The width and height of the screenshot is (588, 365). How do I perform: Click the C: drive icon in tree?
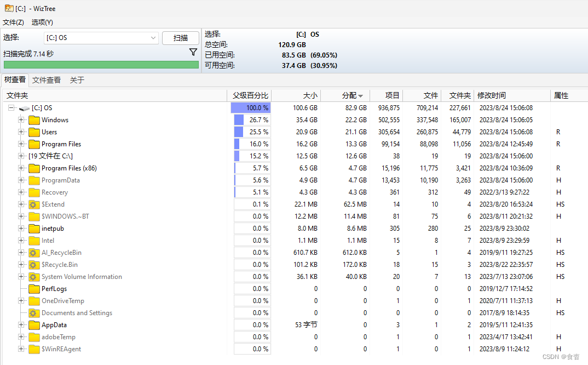(x=25, y=108)
